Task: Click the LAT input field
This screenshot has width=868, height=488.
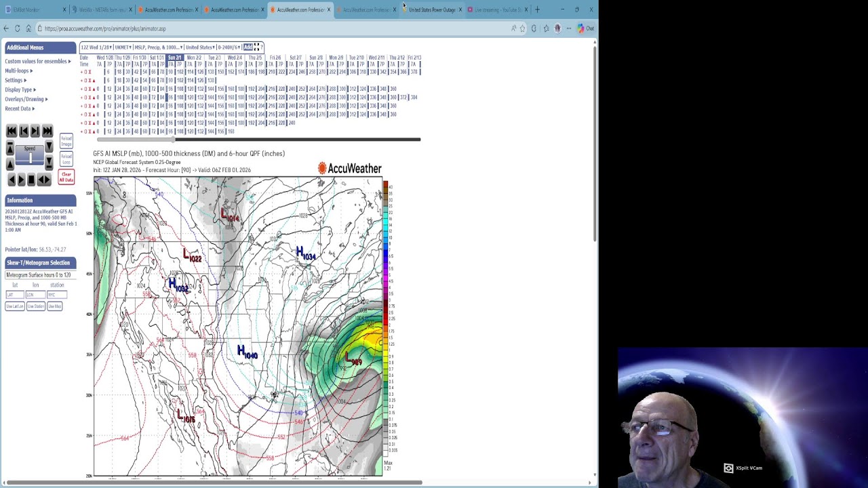Action: click(14, 295)
